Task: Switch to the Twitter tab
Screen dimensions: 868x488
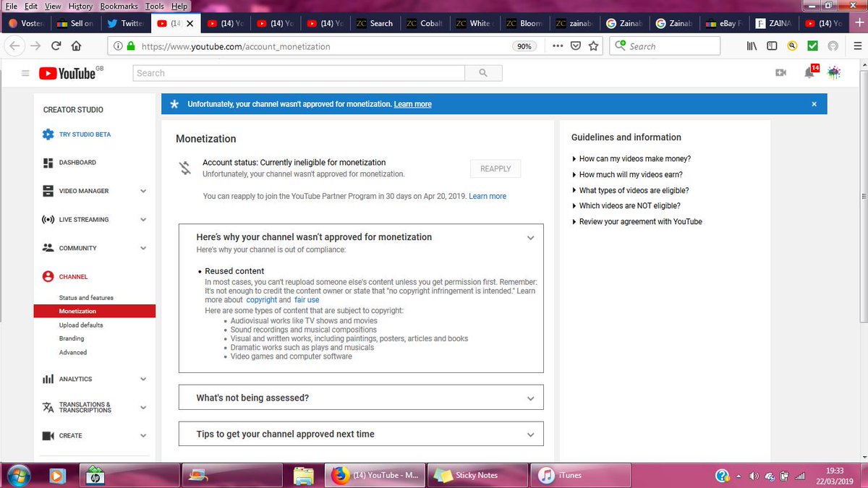Action: pyautogui.click(x=125, y=23)
